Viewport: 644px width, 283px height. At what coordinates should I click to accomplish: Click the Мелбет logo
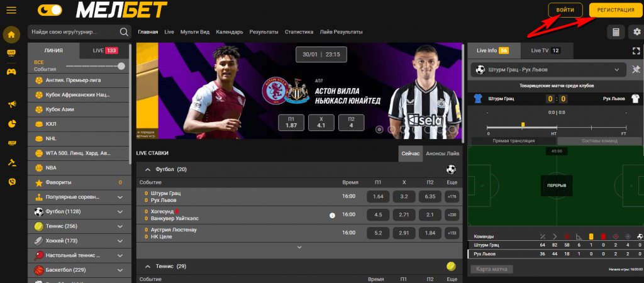[121, 10]
